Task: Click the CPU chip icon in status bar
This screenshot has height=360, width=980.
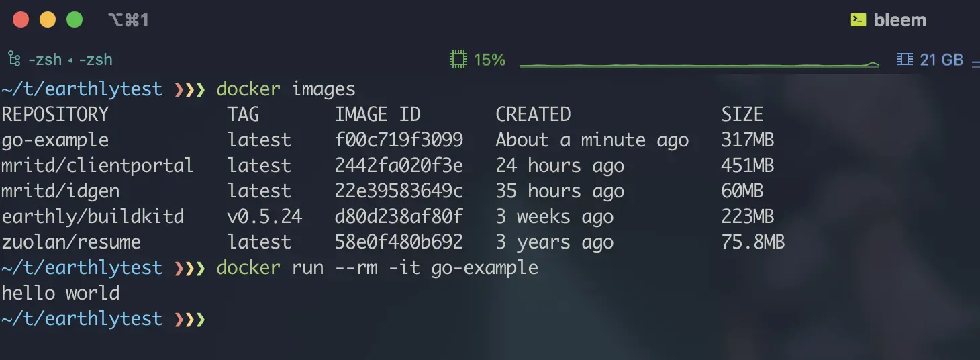Action: [458, 60]
